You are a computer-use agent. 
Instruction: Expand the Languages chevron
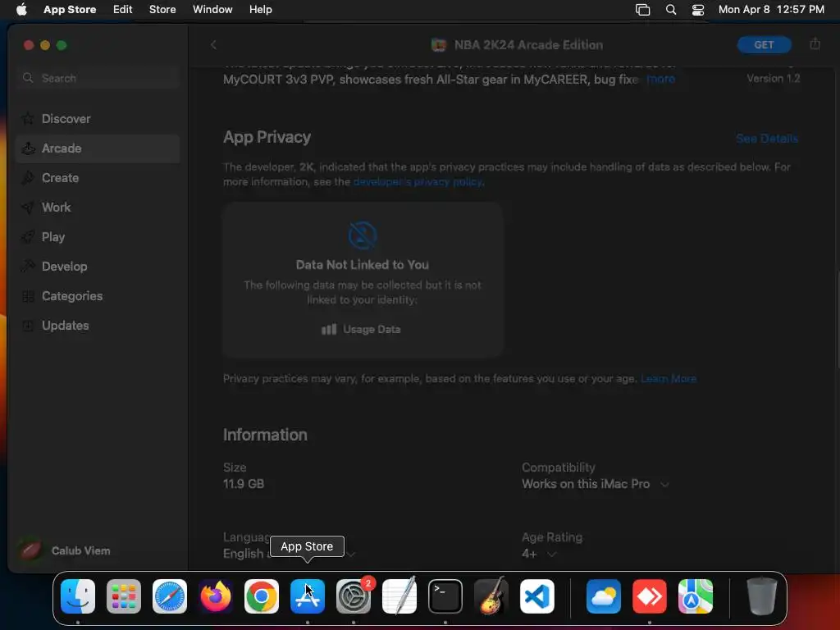351,554
